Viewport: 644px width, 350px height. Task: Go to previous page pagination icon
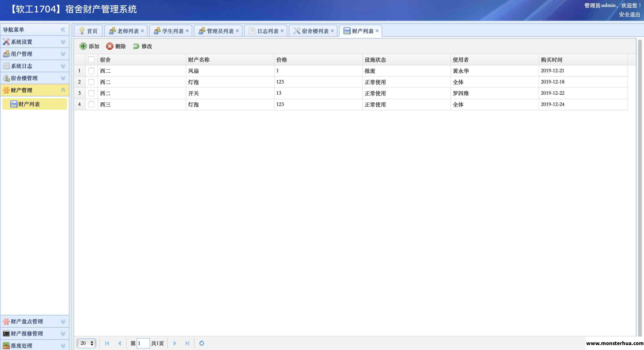(x=120, y=343)
